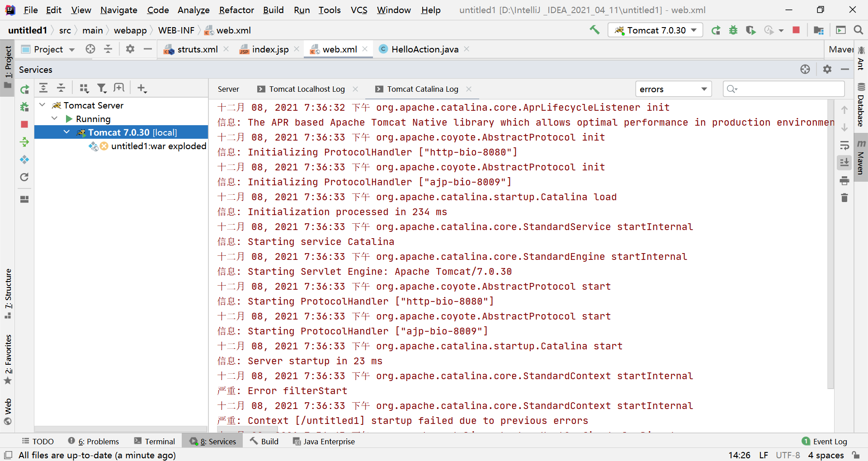
Task: Open the Java Enterprise tool window
Action: pyautogui.click(x=324, y=441)
